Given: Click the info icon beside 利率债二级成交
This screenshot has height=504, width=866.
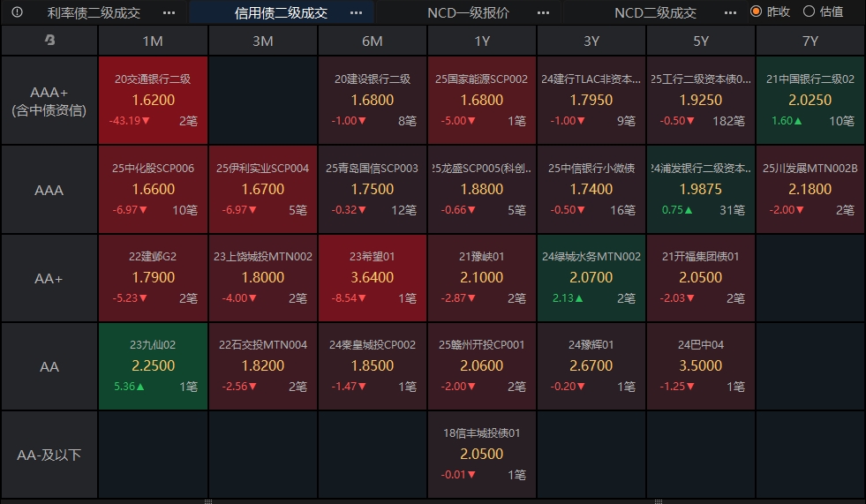Looking at the screenshot, I should tap(17, 11).
